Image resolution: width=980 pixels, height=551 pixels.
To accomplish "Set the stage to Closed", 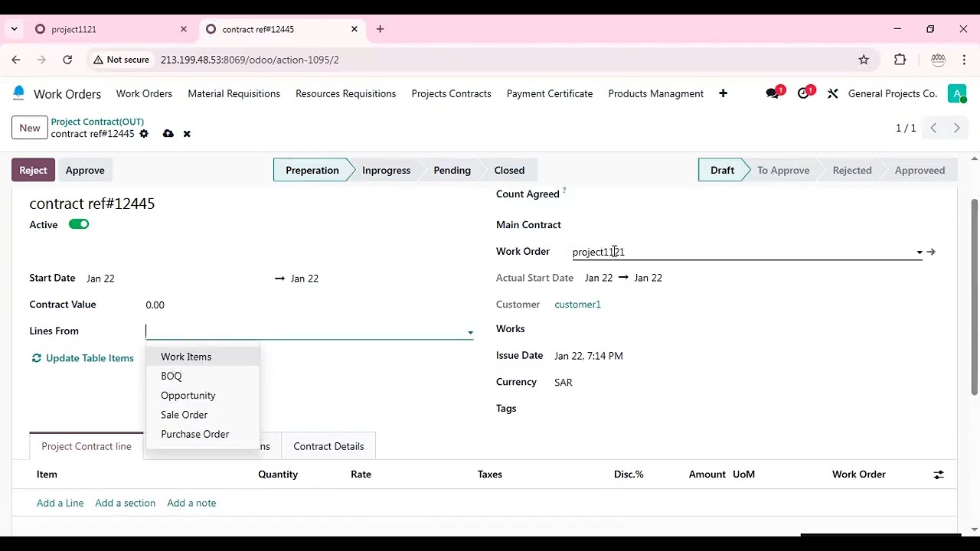I will point(509,170).
